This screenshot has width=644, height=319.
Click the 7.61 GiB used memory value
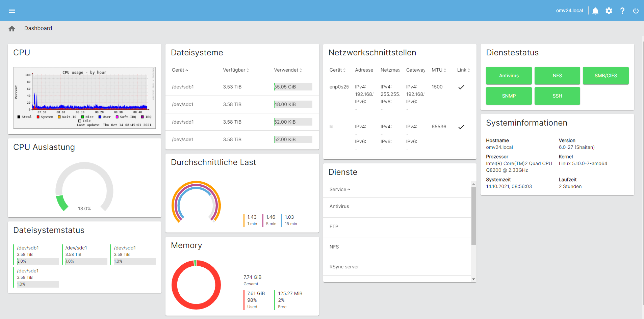click(x=256, y=293)
